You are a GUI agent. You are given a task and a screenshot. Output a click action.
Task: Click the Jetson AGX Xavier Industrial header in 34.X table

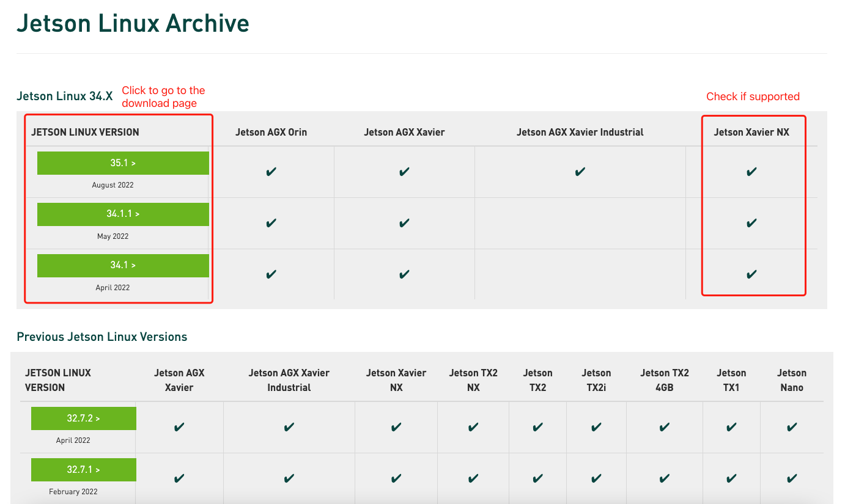[580, 132]
